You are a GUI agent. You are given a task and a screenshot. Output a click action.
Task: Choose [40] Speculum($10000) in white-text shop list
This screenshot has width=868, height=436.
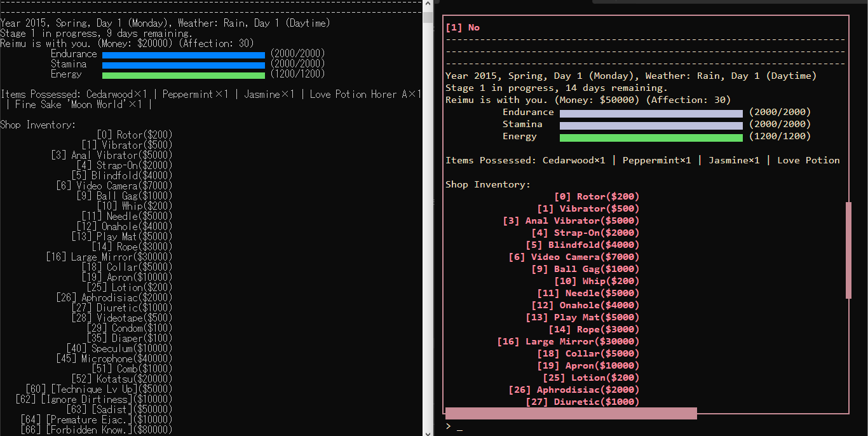click(119, 348)
